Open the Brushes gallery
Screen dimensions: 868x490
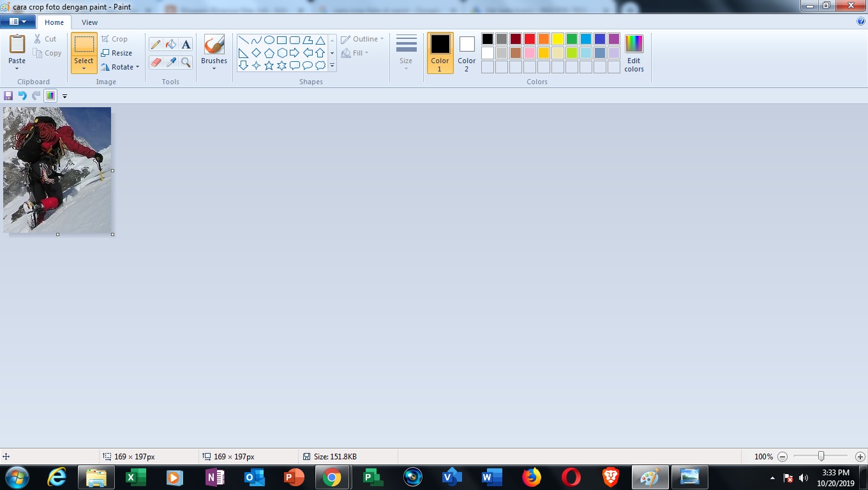(x=214, y=51)
